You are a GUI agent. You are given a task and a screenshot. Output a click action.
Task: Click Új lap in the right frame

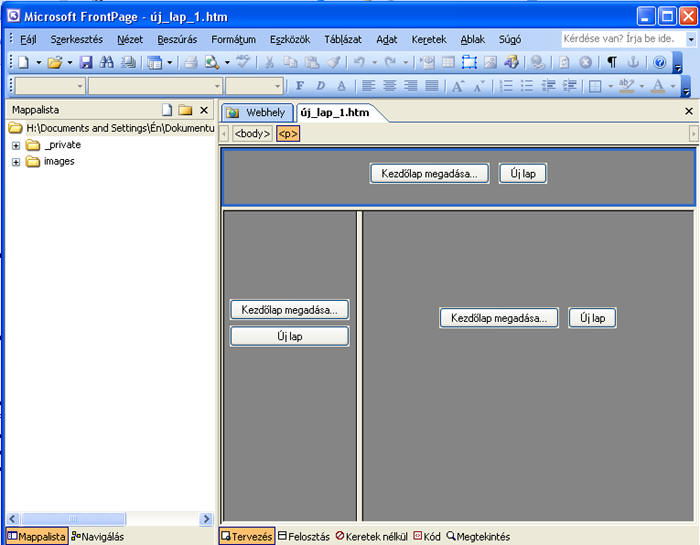pyautogui.click(x=592, y=318)
